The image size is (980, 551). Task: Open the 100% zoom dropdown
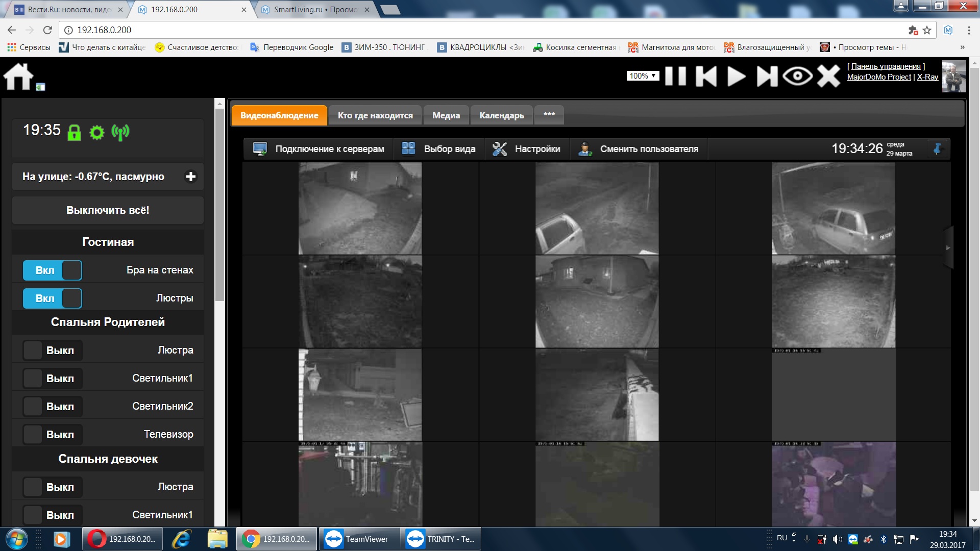click(642, 76)
